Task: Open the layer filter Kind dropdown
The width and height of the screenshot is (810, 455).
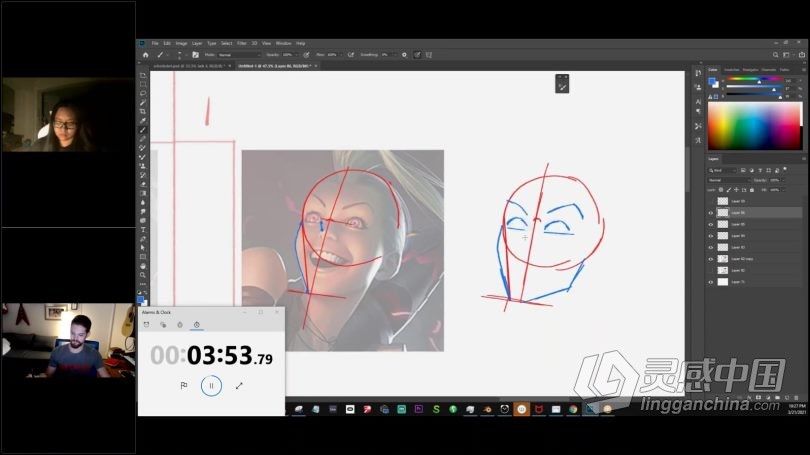Action: 722,170
